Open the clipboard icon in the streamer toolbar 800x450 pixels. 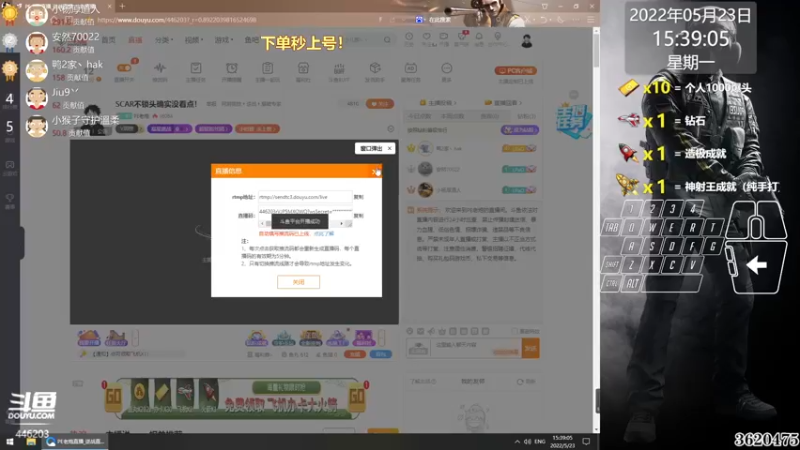coord(267,68)
